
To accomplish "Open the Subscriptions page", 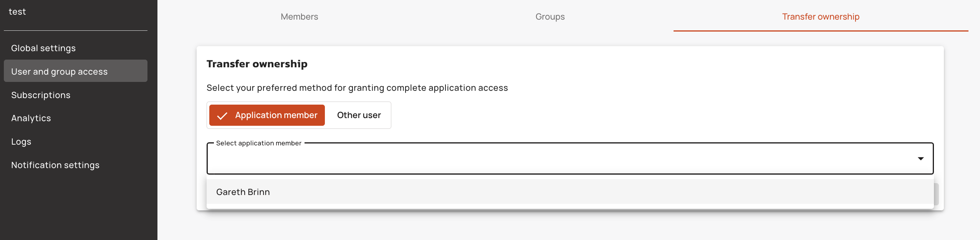I will [41, 95].
